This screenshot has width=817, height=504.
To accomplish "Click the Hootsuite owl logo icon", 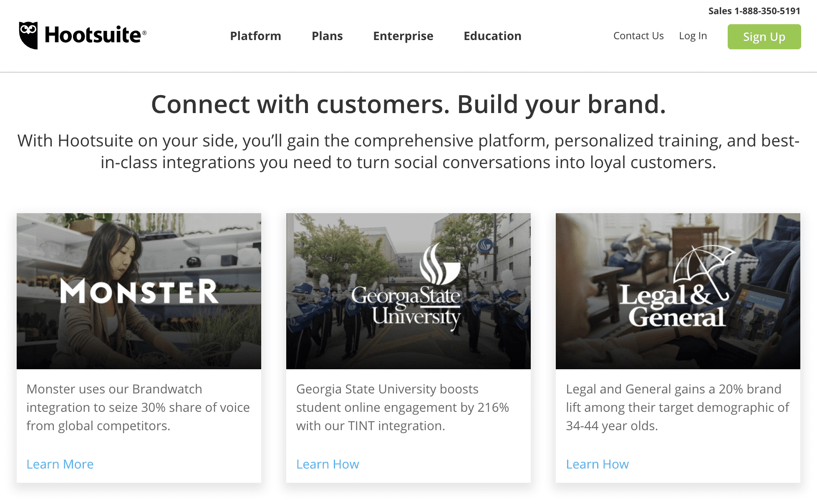I will (x=28, y=35).
